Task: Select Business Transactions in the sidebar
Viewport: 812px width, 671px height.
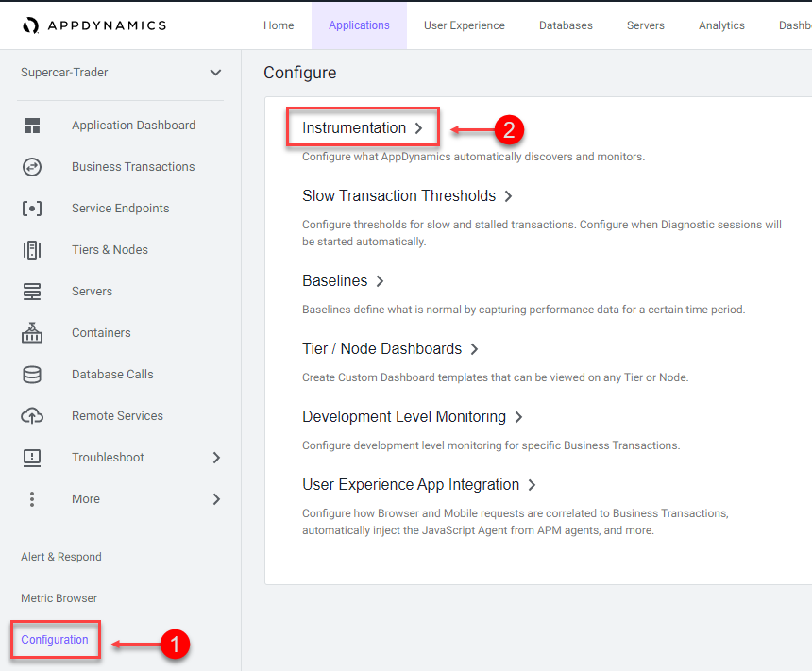Action: click(133, 167)
